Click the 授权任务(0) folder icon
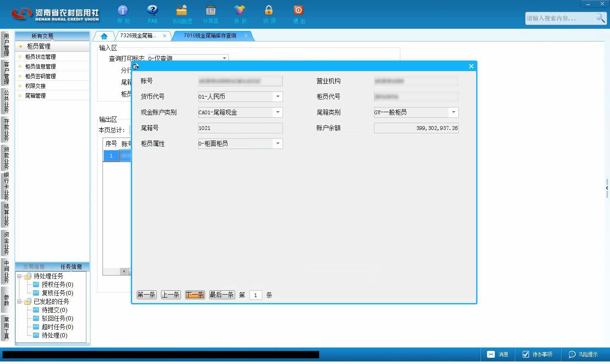This screenshot has width=610, height=364. 36,284
